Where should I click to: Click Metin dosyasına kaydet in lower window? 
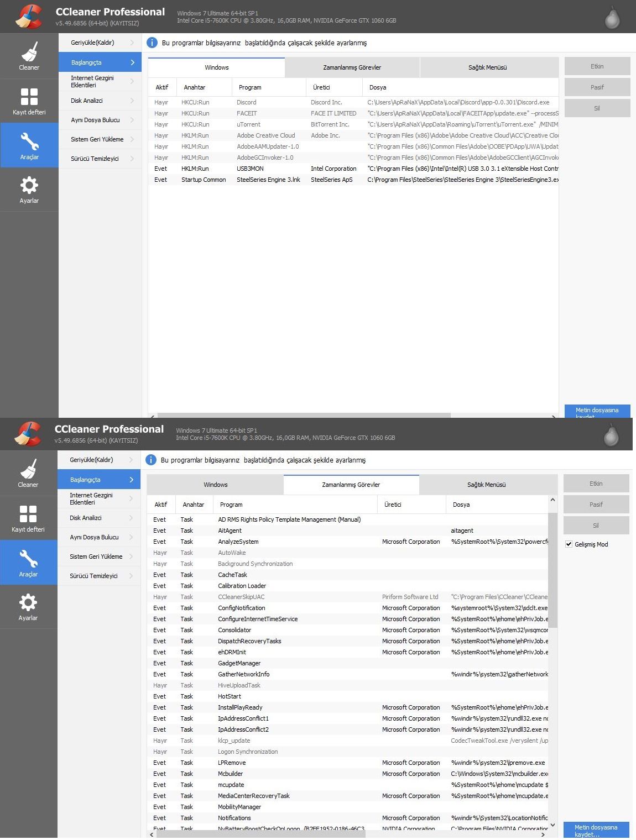tap(596, 830)
